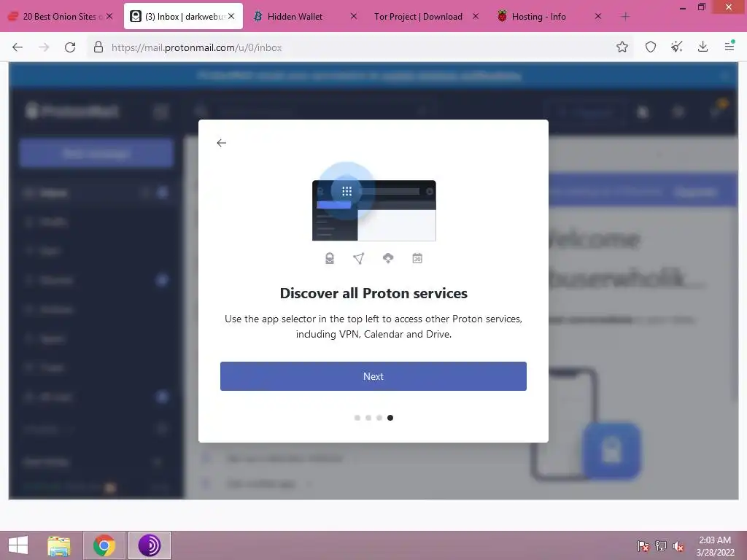
Task: Click the muted volume tray icon
Action: click(678, 546)
